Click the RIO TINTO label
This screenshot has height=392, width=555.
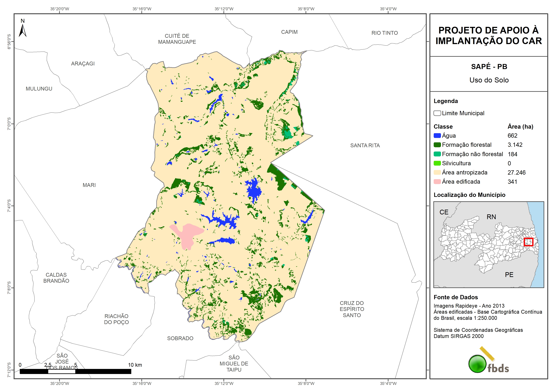(x=384, y=33)
